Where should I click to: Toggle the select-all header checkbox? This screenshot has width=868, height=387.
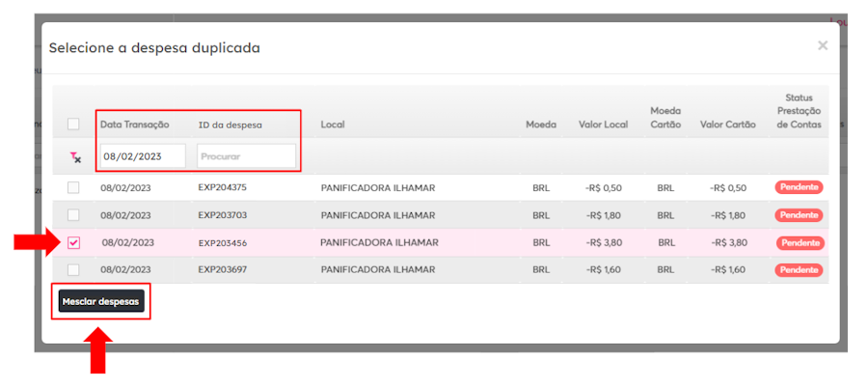click(73, 124)
